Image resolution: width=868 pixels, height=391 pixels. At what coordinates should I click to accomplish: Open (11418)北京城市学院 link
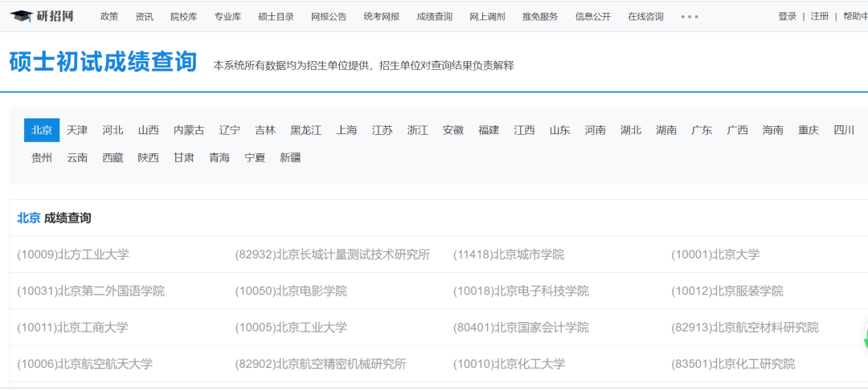coord(509,255)
